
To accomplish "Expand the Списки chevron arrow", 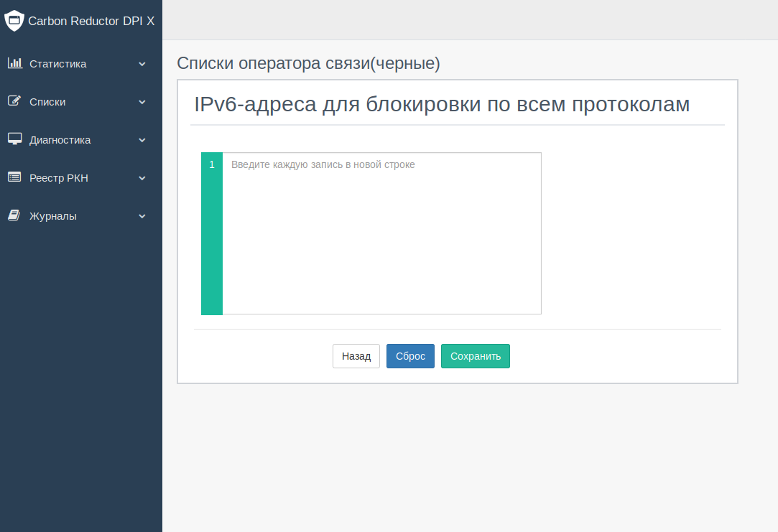I will click(x=142, y=102).
